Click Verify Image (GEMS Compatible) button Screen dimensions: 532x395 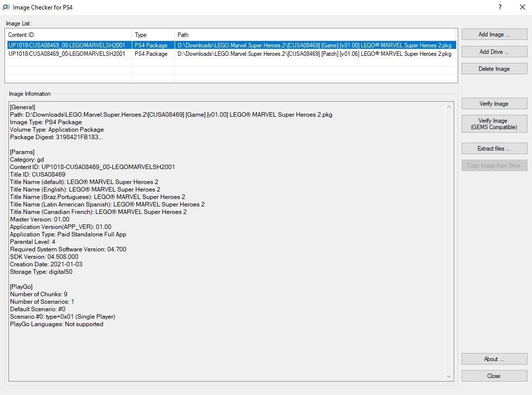pyautogui.click(x=494, y=124)
